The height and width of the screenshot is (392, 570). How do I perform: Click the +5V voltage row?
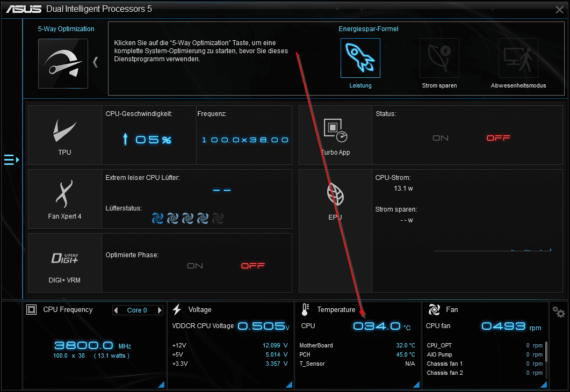pos(230,354)
